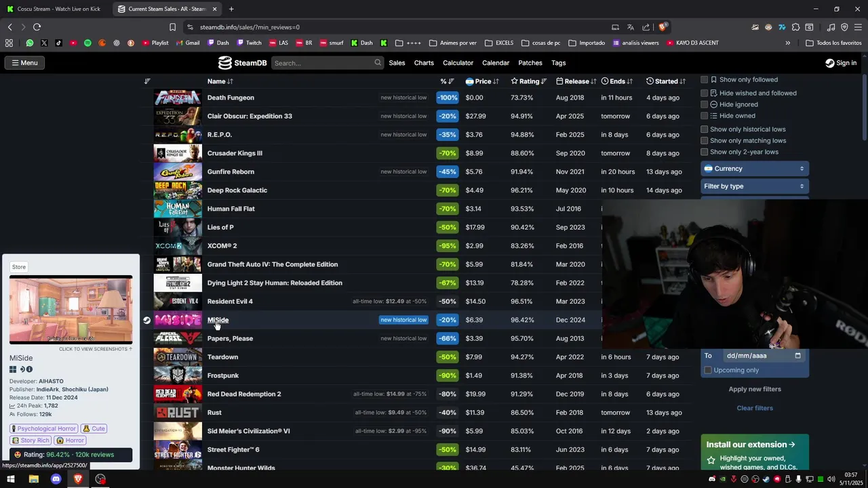The image size is (868, 488).
Task: Open Windows Start menu
Action: [x=11, y=479]
